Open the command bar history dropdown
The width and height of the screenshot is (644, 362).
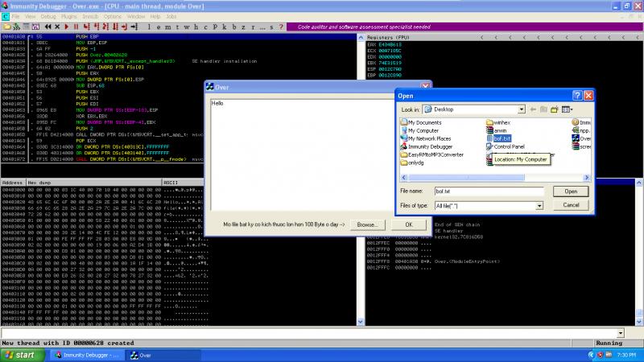pos(620,333)
